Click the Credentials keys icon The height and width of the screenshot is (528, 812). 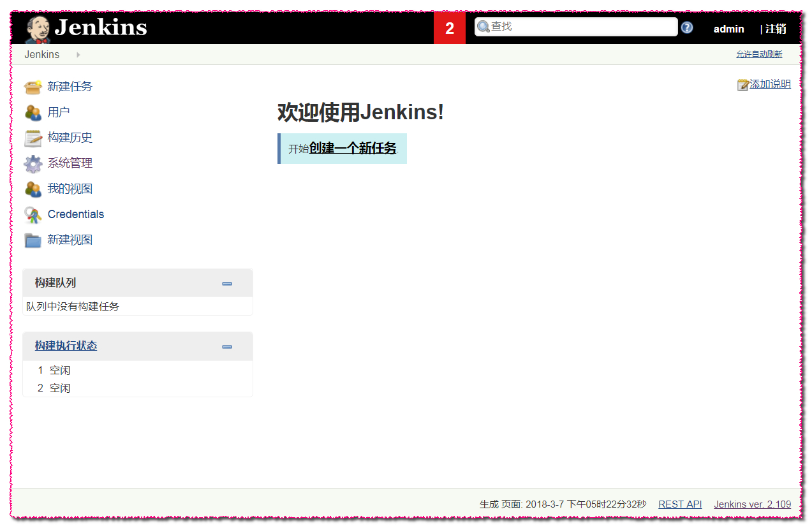coord(33,215)
